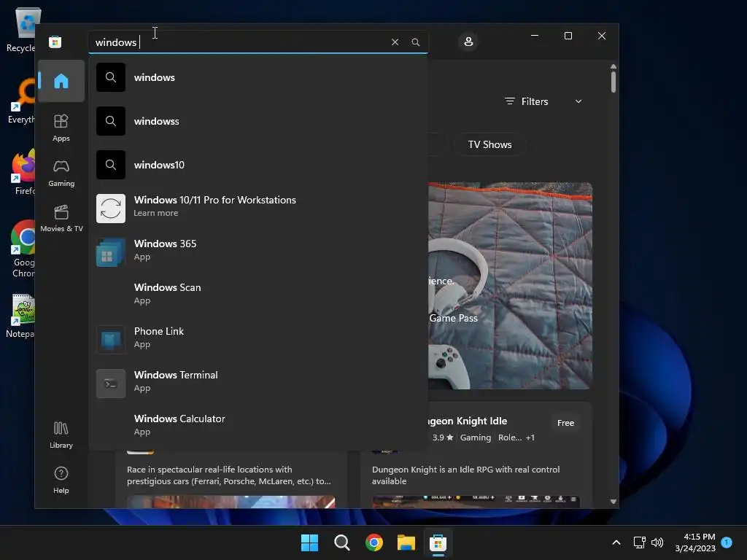Select the Notepad++ desktop shortcut
The image size is (747, 560).
point(21,315)
